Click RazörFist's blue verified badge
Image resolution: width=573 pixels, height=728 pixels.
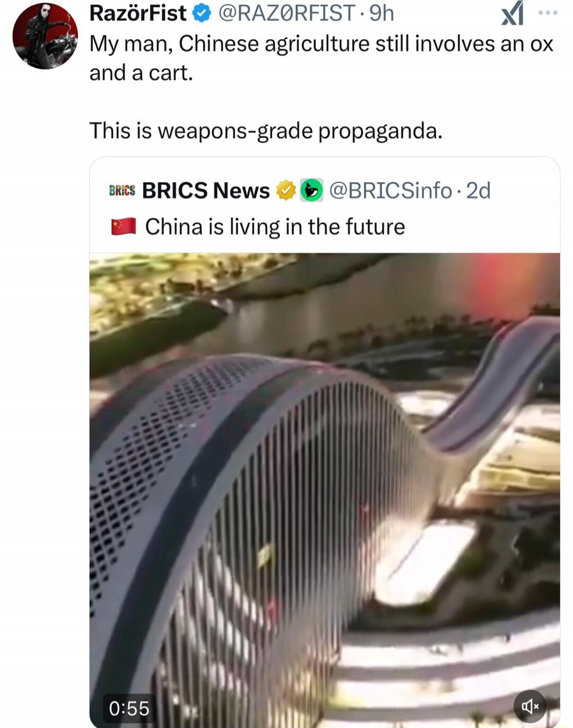202,14
